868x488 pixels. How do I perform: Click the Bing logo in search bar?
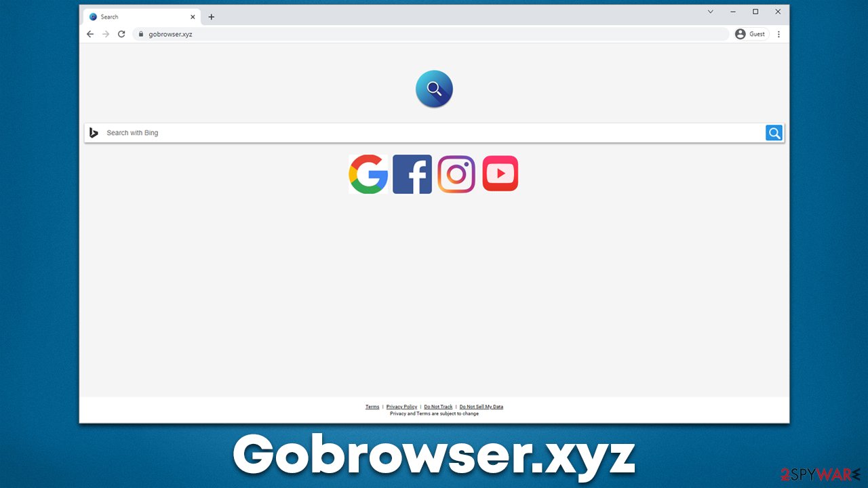94,133
